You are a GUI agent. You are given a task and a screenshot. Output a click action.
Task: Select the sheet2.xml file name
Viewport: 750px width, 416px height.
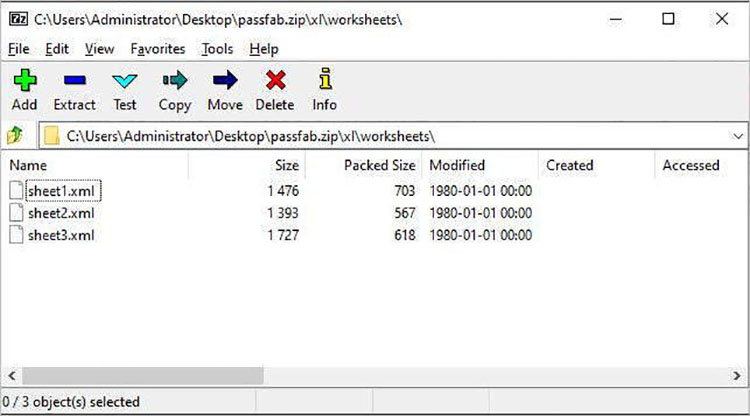61,213
